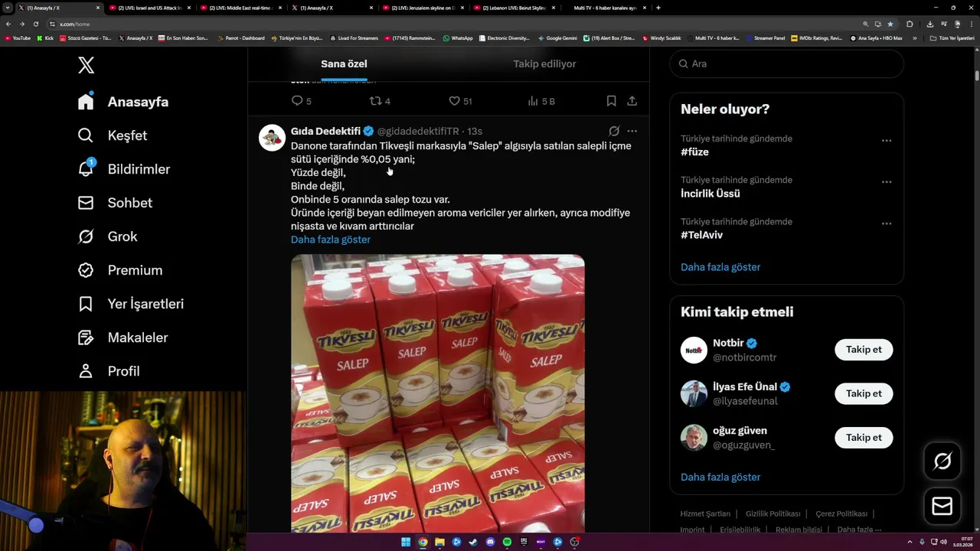Like the post with 51 likes
This screenshot has width=980, height=551.
[x=454, y=101]
